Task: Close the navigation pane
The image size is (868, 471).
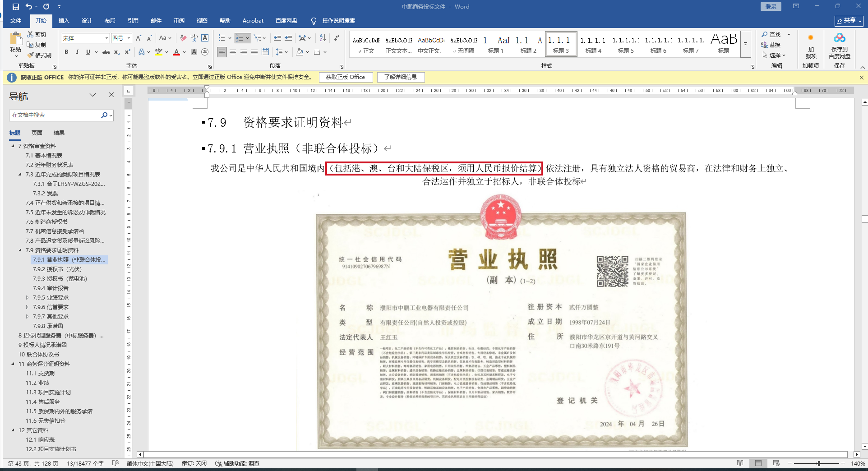Action: 111,95
